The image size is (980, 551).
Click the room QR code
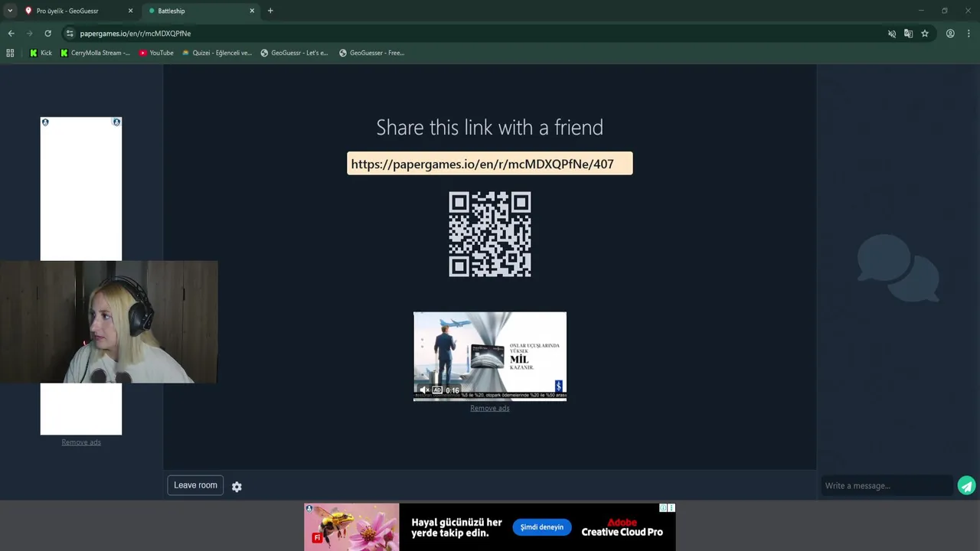pos(490,234)
